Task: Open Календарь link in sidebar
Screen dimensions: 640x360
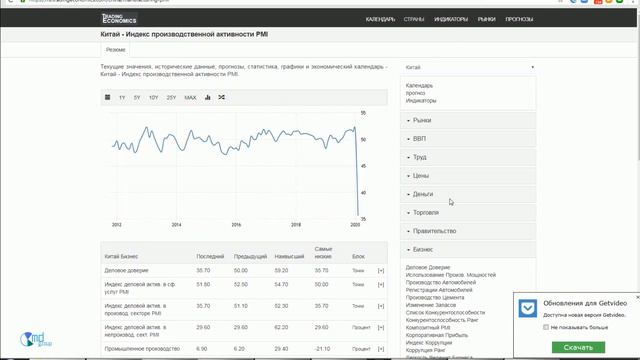Action: (419, 86)
